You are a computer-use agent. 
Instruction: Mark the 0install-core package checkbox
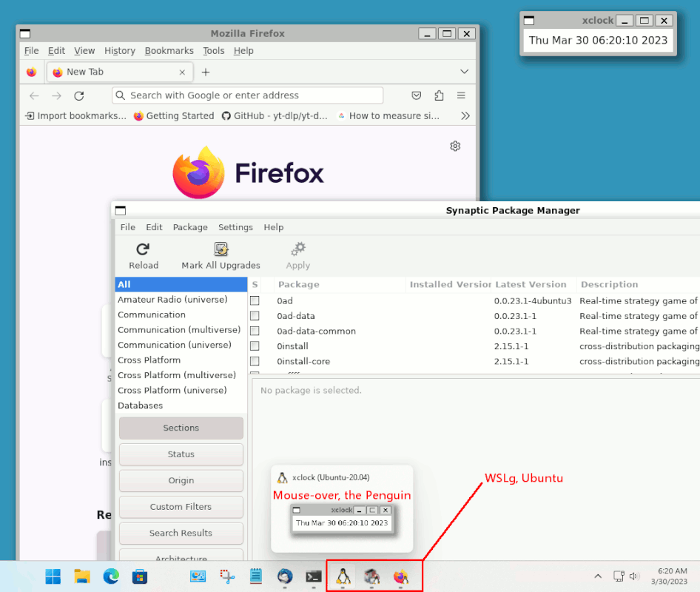pos(255,361)
